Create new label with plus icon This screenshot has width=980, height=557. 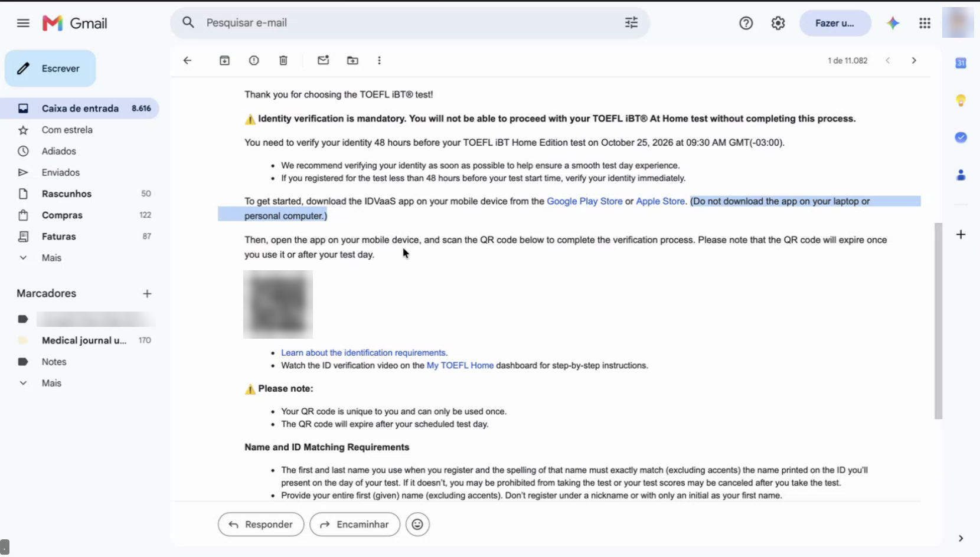(x=147, y=293)
